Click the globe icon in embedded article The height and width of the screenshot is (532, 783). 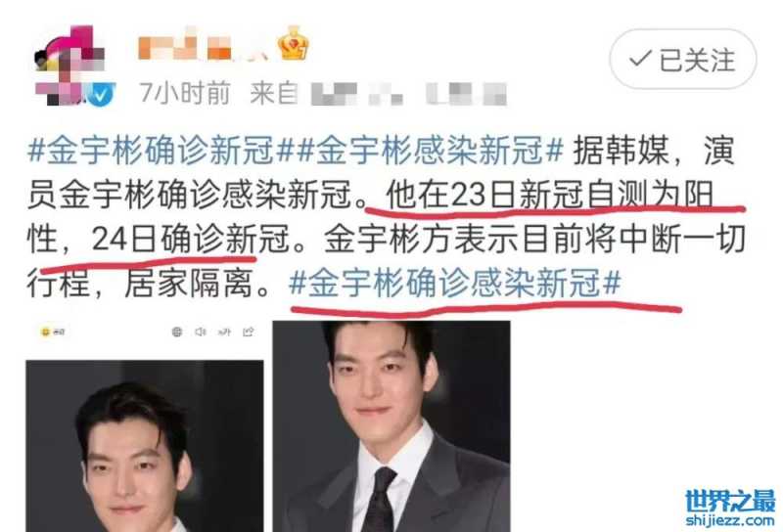(177, 332)
